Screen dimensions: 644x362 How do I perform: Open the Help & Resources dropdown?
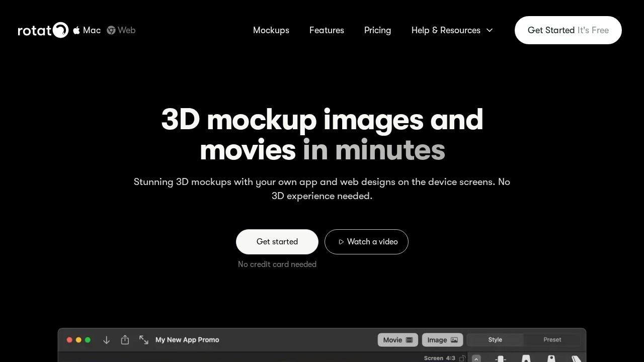coord(451,30)
